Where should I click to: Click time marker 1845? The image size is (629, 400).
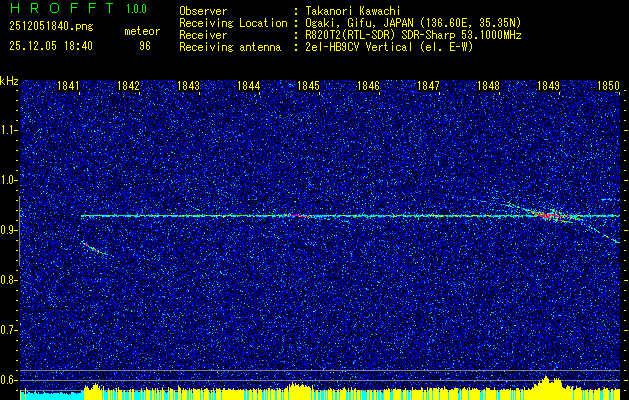308,85
